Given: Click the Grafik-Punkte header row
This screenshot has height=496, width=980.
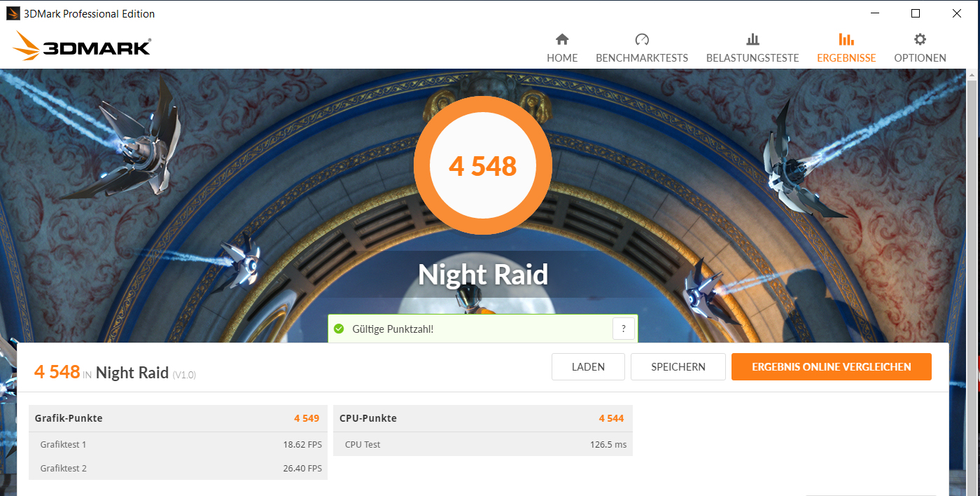Looking at the screenshot, I should click(x=178, y=418).
